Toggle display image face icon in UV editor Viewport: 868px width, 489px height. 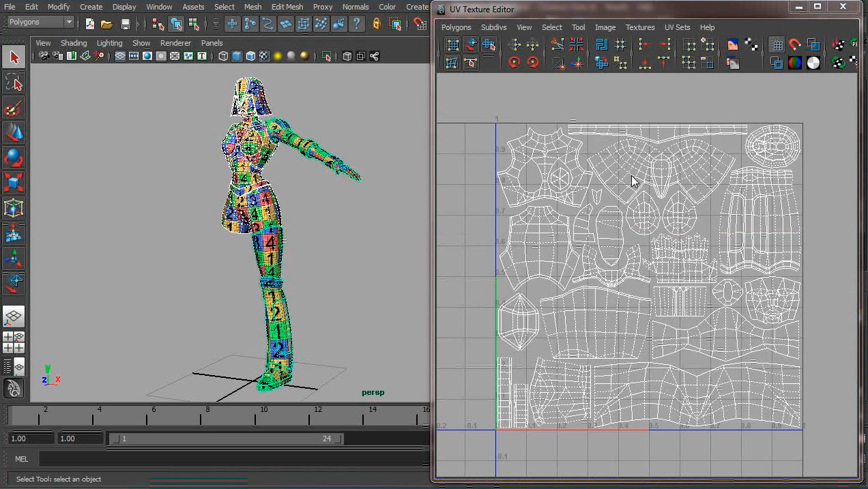pyautogui.click(x=733, y=46)
